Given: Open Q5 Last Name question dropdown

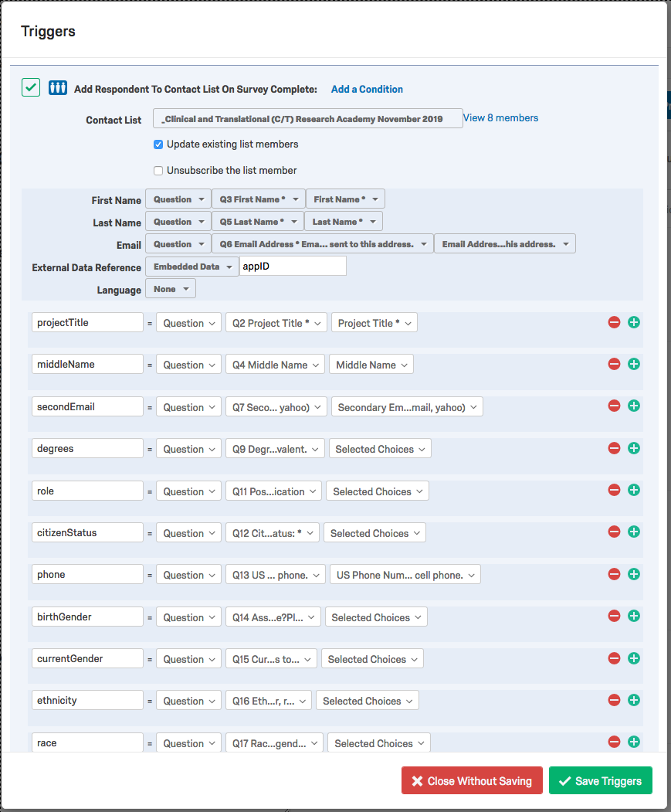Looking at the screenshot, I should 258,222.
